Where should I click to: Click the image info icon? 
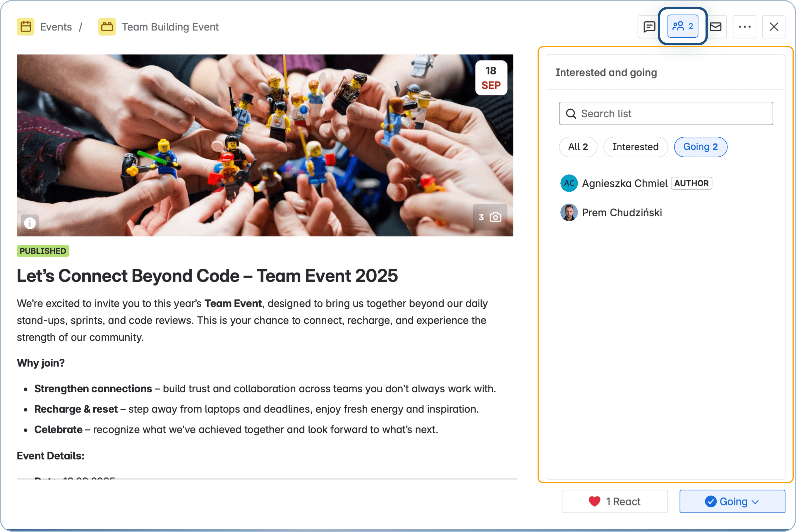click(30, 223)
